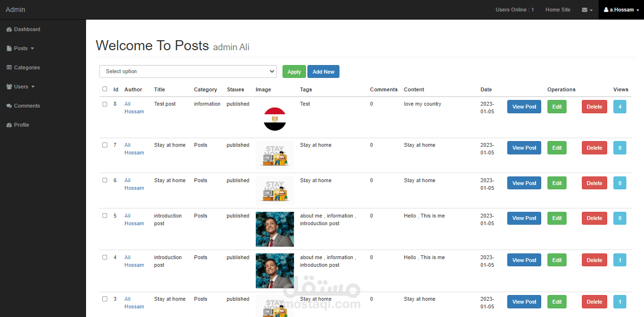
Task: Click the Admin brand link
Action: (15, 10)
